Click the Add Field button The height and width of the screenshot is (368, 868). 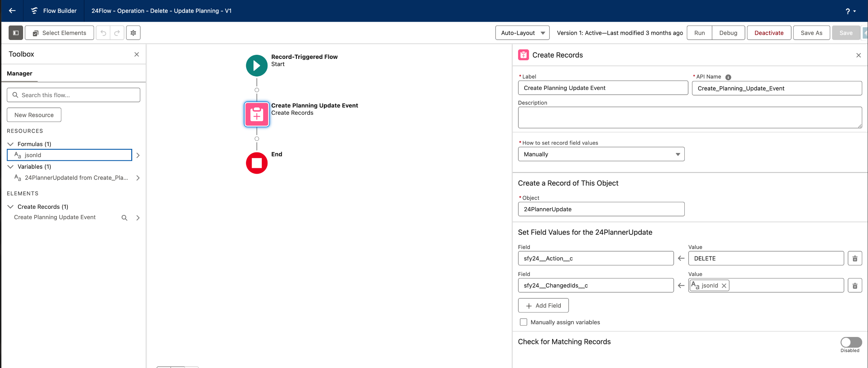point(543,306)
